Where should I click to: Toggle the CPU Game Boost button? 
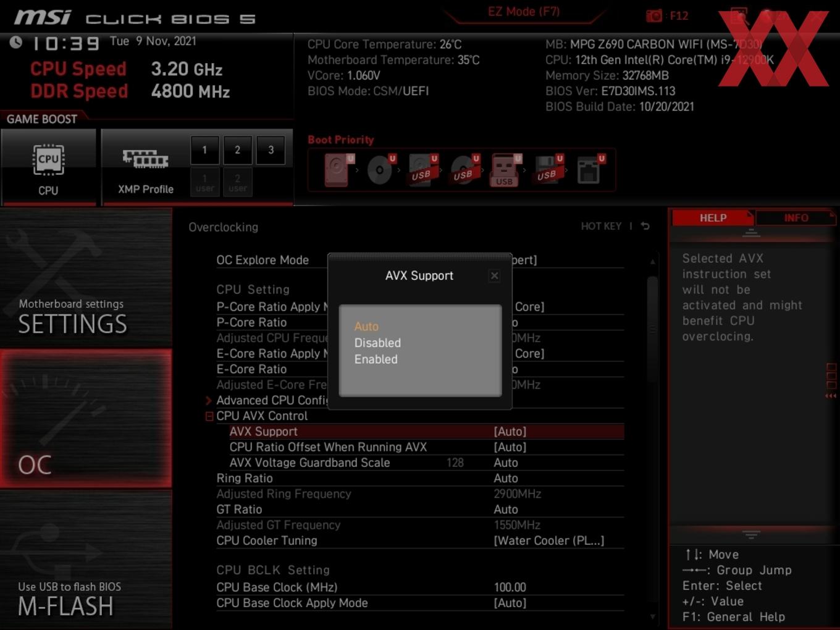click(48, 167)
